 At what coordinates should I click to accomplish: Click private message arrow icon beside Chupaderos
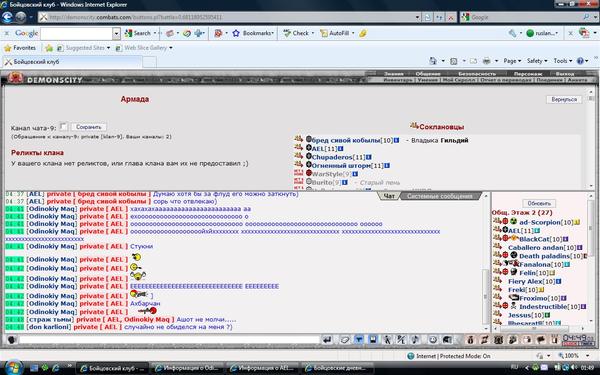(298, 156)
